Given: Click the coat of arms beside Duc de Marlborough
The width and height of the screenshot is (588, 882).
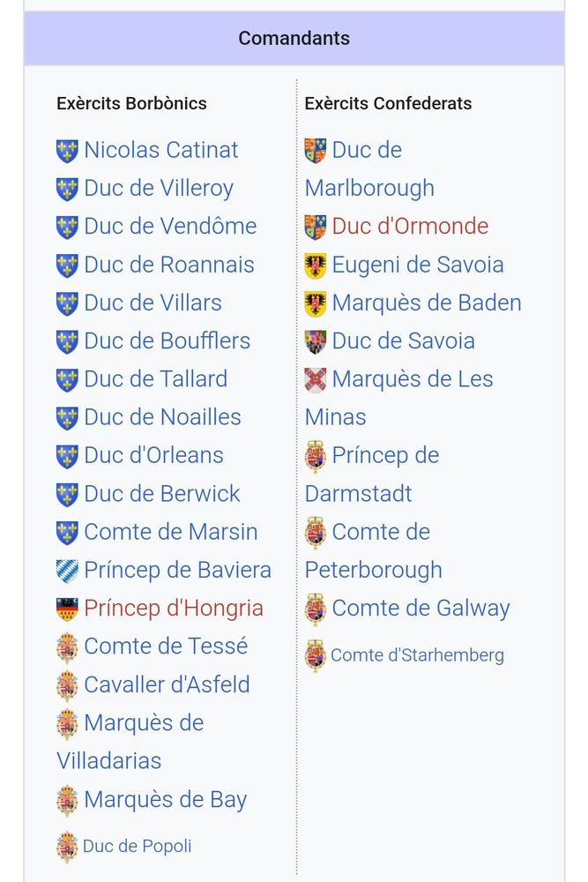Looking at the screenshot, I should point(315,151).
